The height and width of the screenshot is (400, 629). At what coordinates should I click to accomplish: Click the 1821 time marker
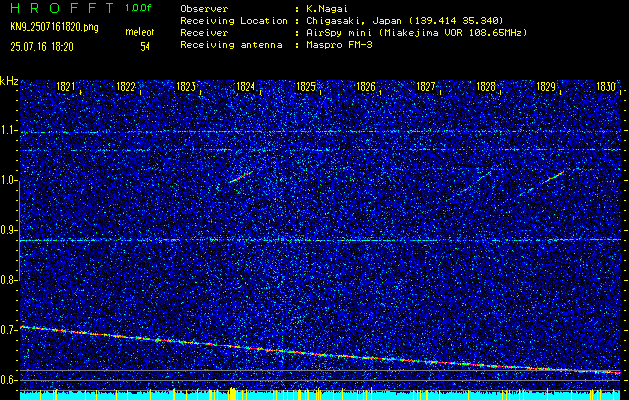coord(65,86)
